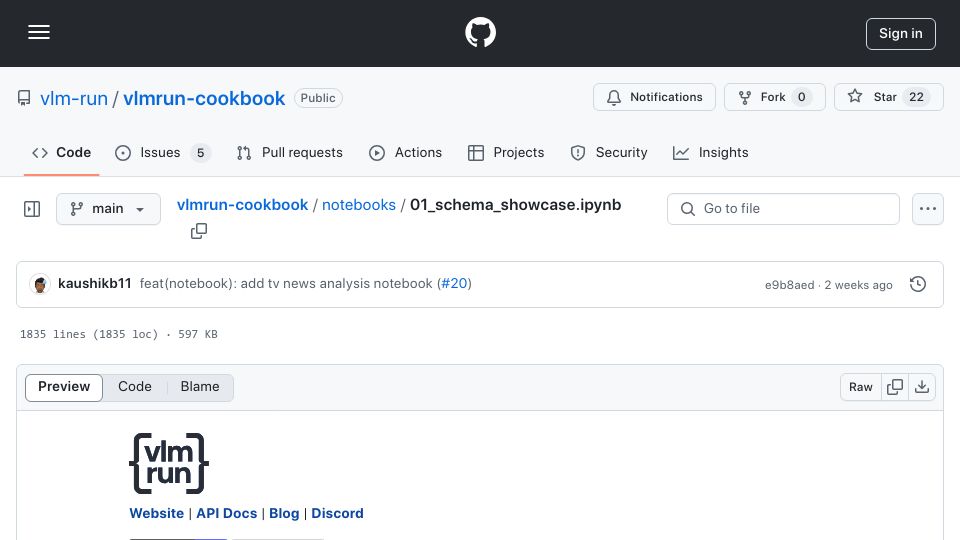Open the Discord link

point(337,513)
